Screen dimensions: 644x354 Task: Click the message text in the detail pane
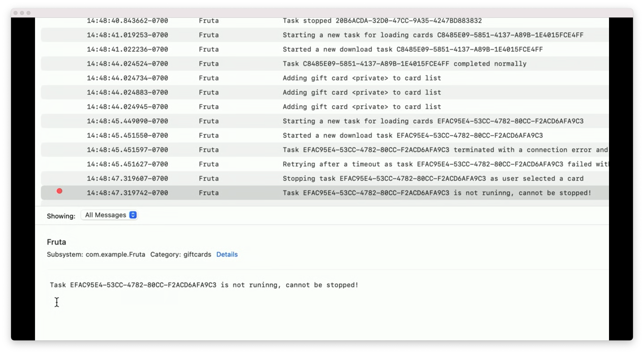point(204,285)
